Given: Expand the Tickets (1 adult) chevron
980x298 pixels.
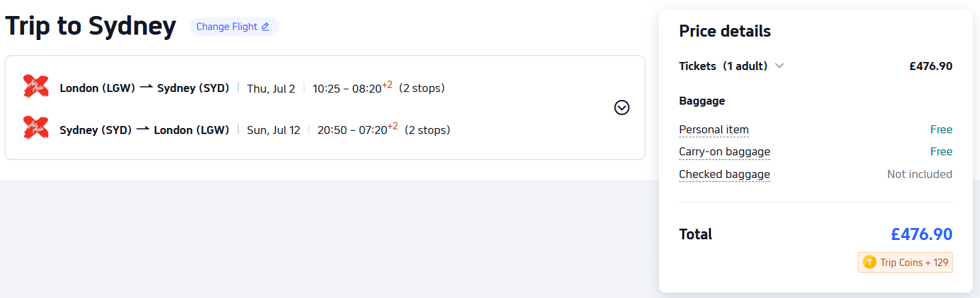Looking at the screenshot, I should pyautogui.click(x=779, y=66).
